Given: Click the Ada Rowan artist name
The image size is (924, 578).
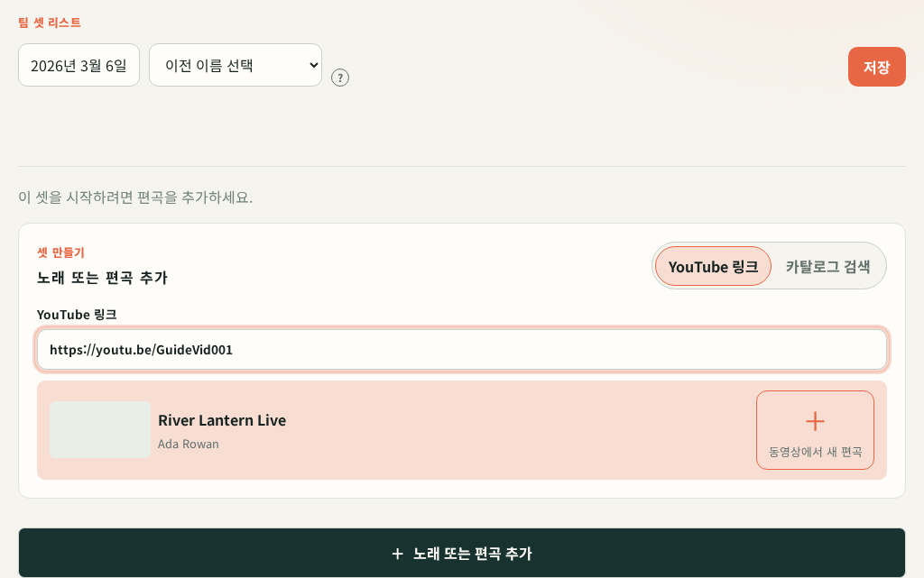Looking at the screenshot, I should click(x=188, y=445).
